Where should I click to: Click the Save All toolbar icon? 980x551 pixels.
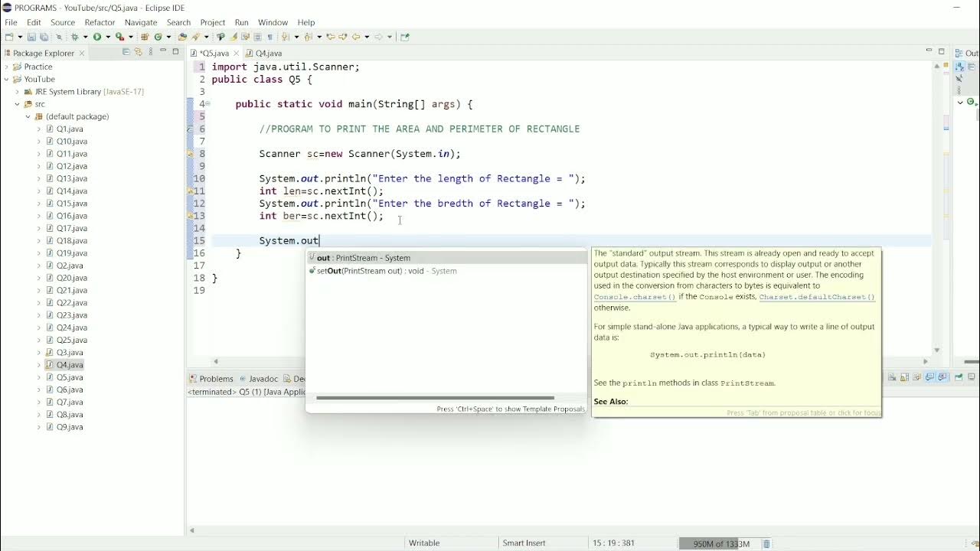pos(43,37)
